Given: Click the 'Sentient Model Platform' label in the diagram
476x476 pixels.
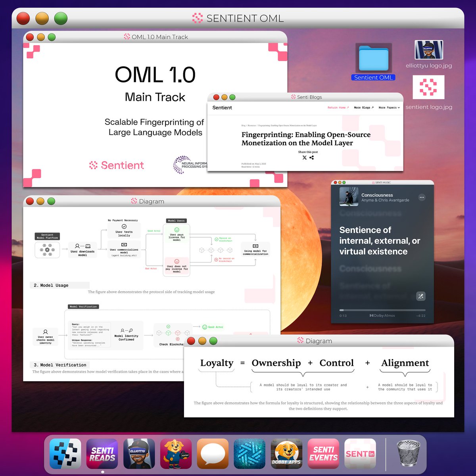Looking at the screenshot, I should pyautogui.click(x=47, y=236).
